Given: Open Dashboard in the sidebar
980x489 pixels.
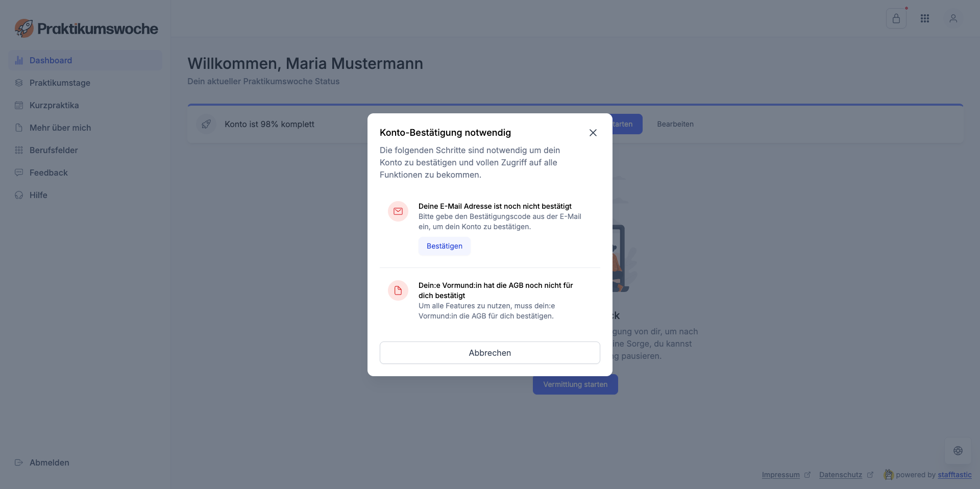Looking at the screenshot, I should [x=51, y=60].
